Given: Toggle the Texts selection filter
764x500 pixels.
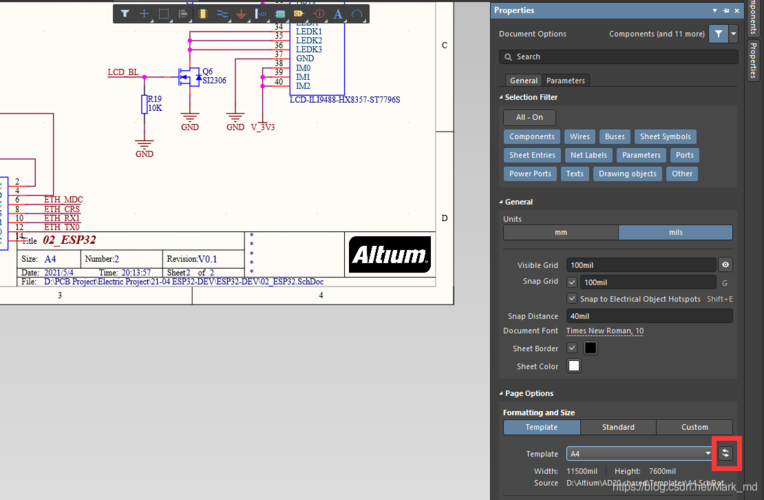Looking at the screenshot, I should tap(574, 173).
